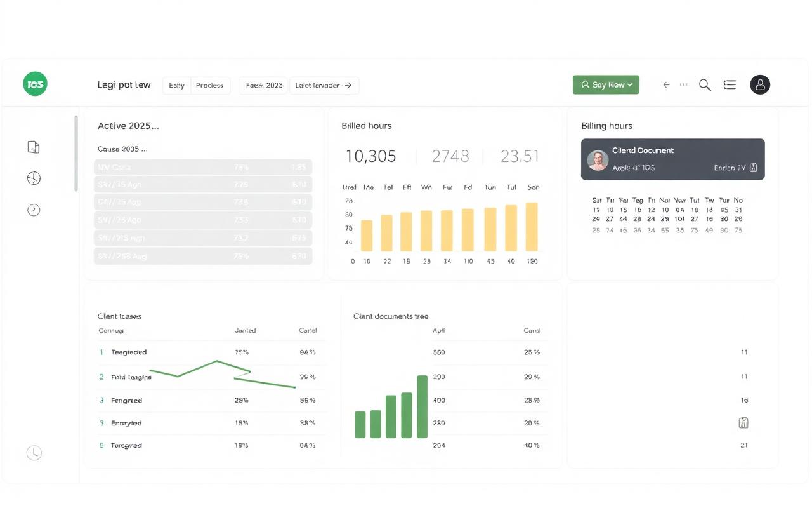The image size is (812, 508).
Task: Open the Client Document card
Action: (673, 159)
